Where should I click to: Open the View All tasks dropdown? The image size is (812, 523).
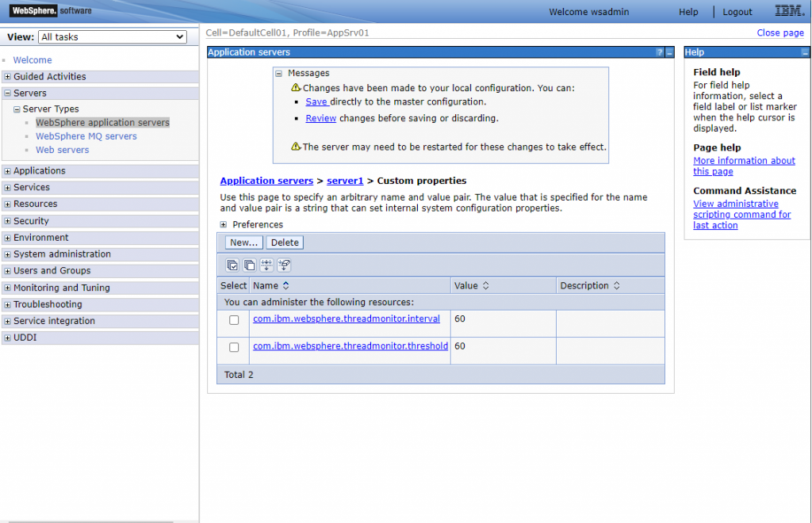point(113,36)
